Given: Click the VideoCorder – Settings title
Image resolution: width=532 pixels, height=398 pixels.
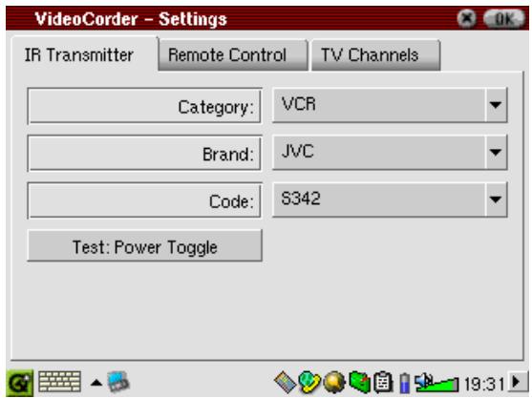Looking at the screenshot, I should pyautogui.click(x=131, y=19).
